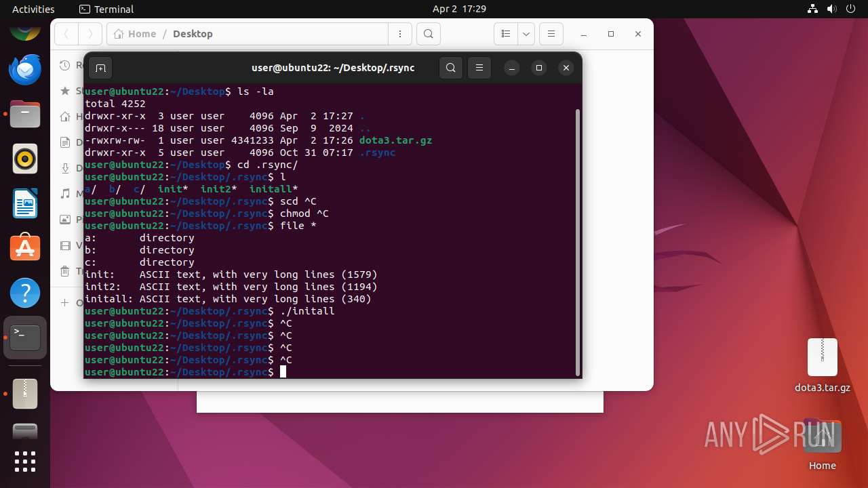This screenshot has width=868, height=488.
Task: Click line 'init2: ASCII text'
Action: 231,287
